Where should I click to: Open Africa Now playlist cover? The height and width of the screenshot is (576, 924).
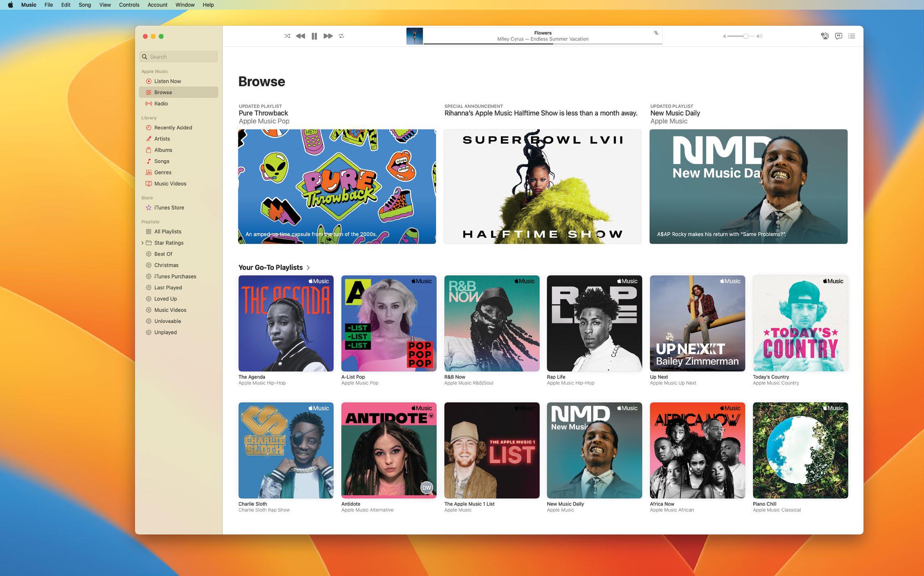click(x=698, y=450)
